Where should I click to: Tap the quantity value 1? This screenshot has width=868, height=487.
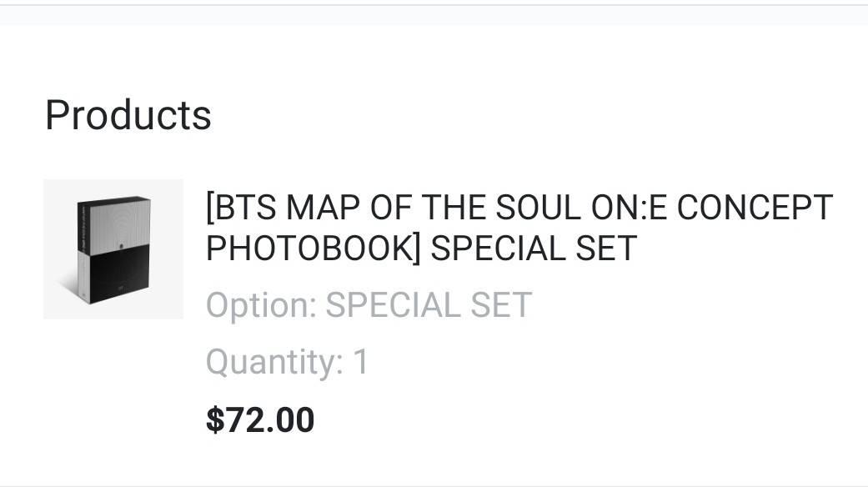click(x=360, y=362)
